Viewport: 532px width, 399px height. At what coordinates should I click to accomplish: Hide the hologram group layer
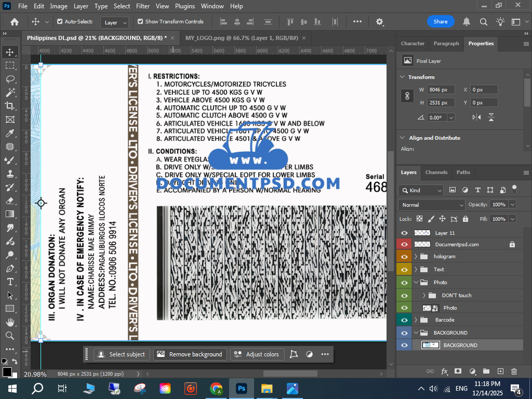[x=404, y=257]
